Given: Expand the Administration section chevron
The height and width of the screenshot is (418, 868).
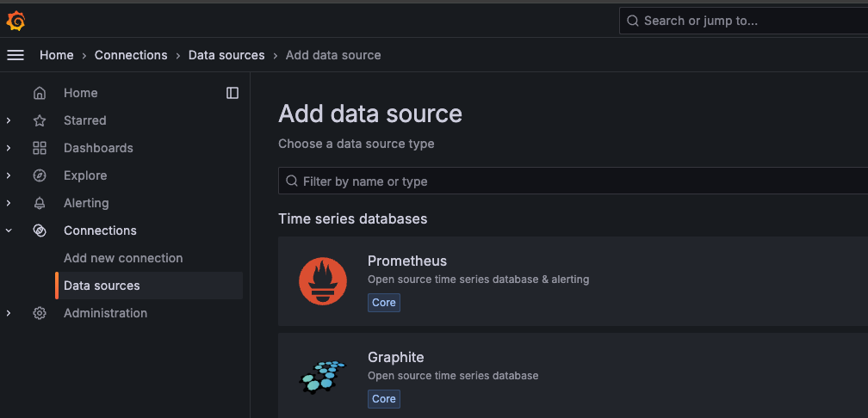Looking at the screenshot, I should [9, 313].
